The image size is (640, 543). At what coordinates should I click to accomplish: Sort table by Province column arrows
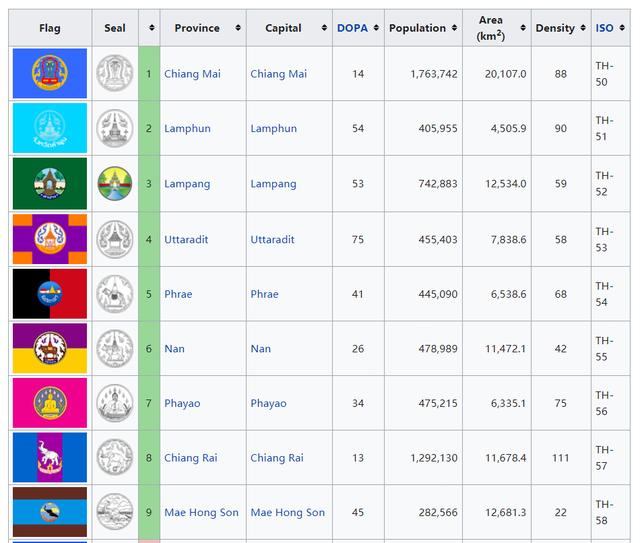point(238,28)
